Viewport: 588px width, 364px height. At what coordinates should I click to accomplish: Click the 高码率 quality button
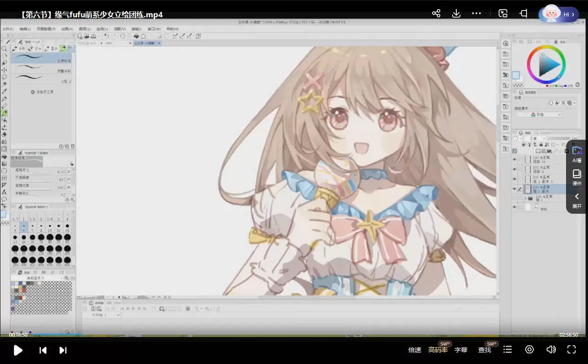click(438, 350)
